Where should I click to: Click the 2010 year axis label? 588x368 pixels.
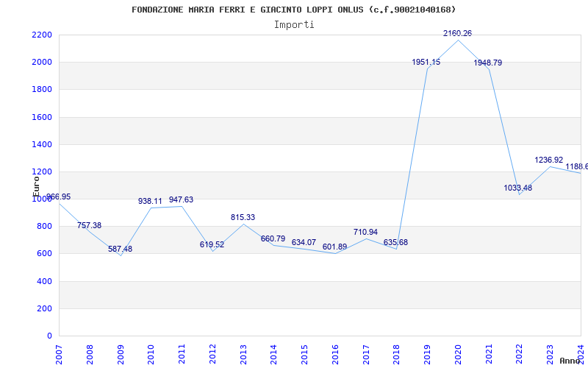click(151, 354)
